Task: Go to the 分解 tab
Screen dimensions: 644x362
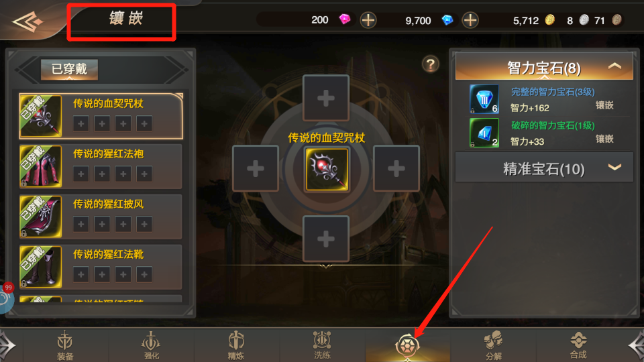Action: click(x=493, y=346)
